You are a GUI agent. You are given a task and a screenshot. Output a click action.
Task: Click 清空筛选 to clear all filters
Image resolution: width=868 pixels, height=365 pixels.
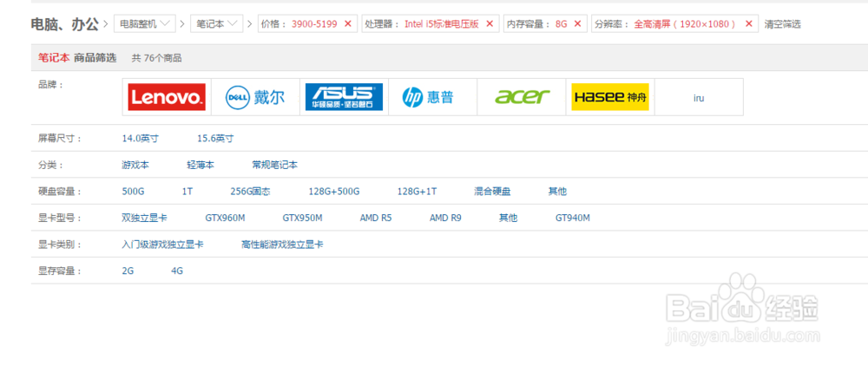pyautogui.click(x=782, y=23)
